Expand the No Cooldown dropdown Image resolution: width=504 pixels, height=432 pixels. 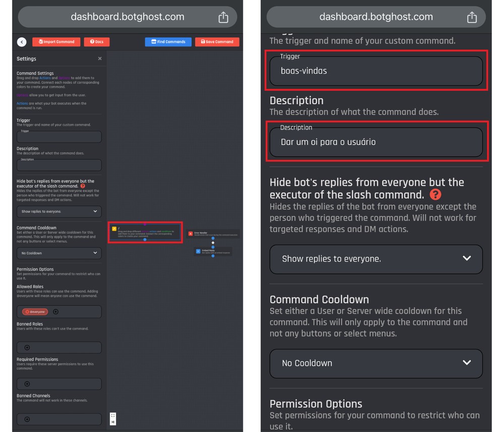tap(375, 363)
